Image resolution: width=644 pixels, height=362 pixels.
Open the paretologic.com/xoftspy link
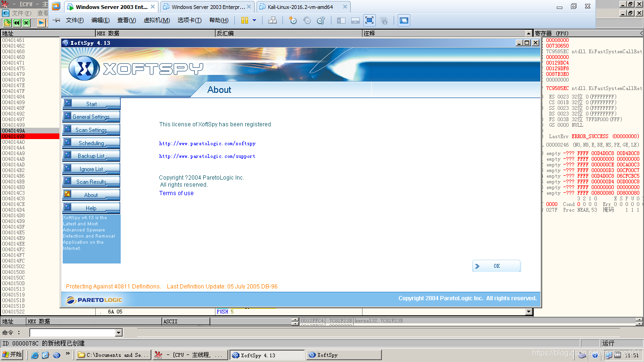click(x=207, y=143)
